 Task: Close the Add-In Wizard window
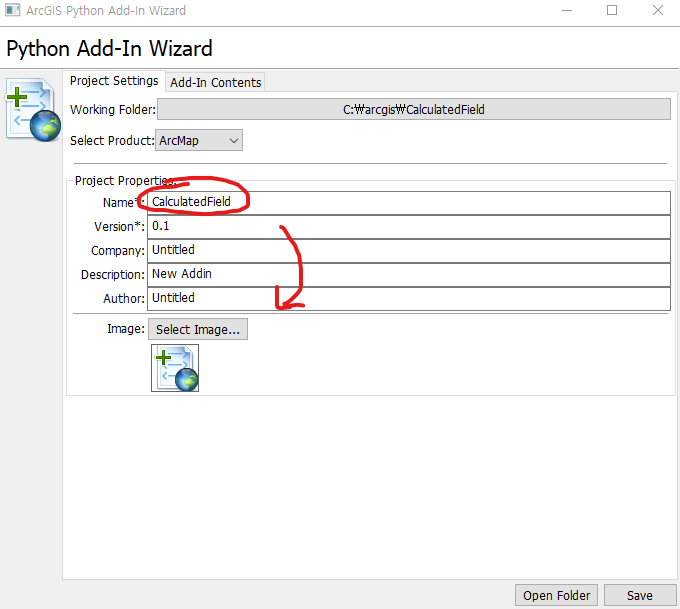click(658, 10)
